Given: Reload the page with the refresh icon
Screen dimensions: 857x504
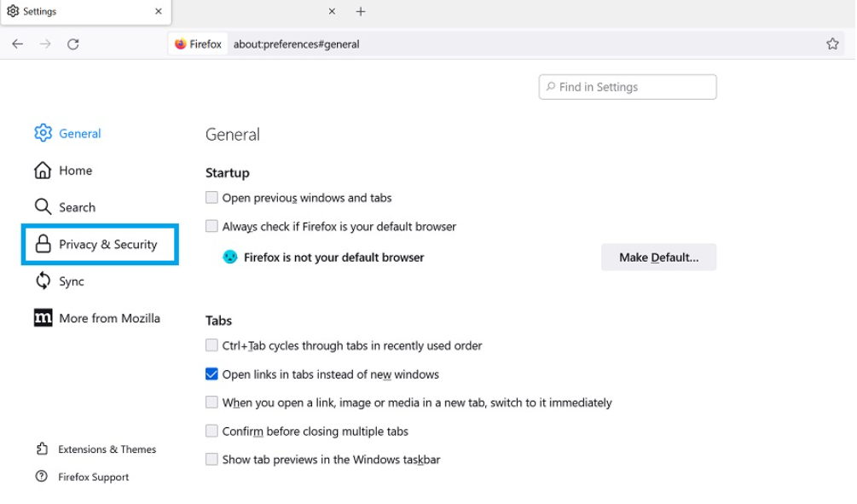Looking at the screenshot, I should click(x=73, y=43).
